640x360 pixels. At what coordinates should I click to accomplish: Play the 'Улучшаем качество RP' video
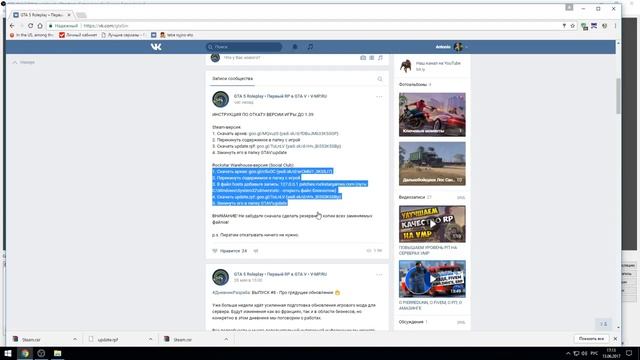click(432, 224)
